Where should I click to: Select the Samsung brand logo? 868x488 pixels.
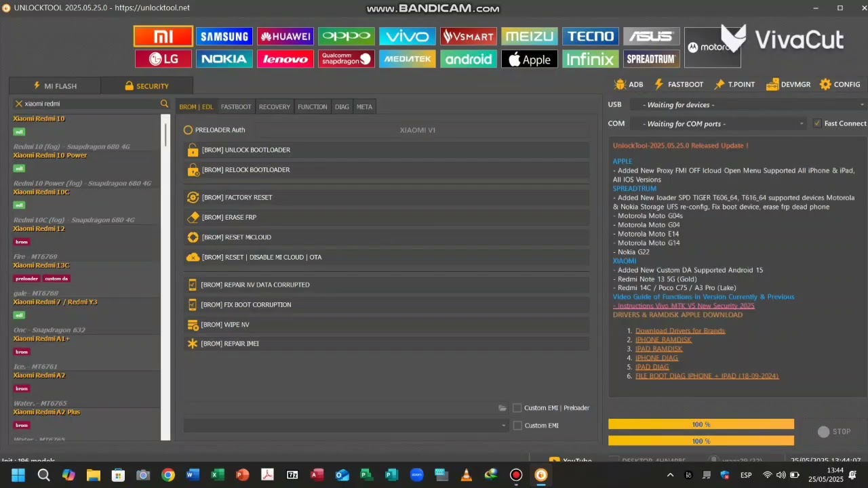point(224,37)
